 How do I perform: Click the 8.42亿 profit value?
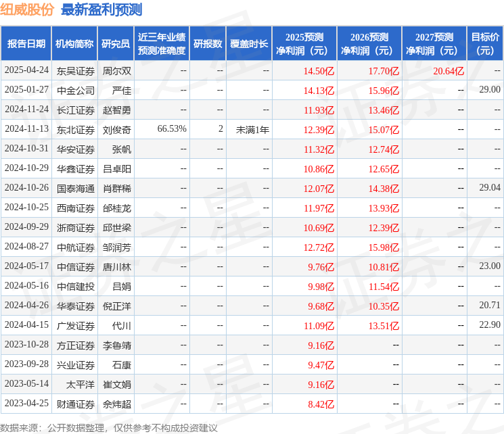pos(321,404)
